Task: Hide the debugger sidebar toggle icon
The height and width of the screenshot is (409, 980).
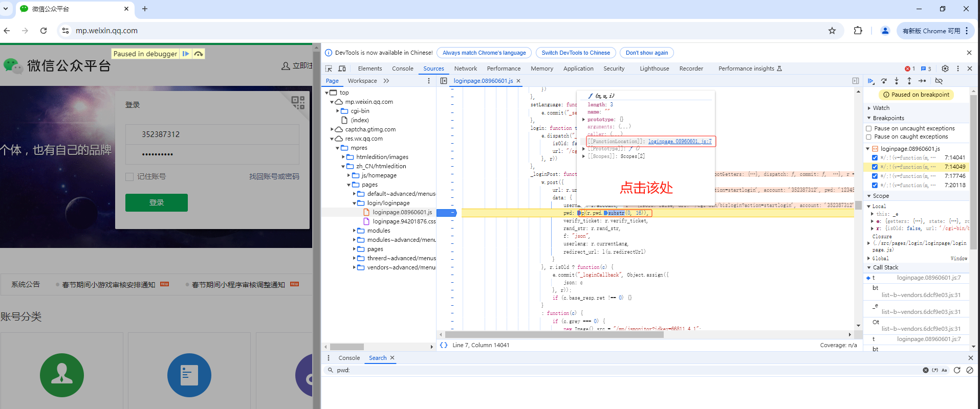Action: click(x=856, y=81)
